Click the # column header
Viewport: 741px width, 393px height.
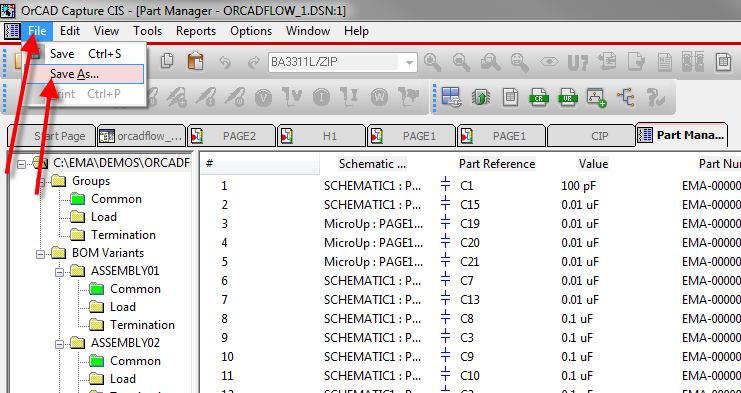[260, 164]
